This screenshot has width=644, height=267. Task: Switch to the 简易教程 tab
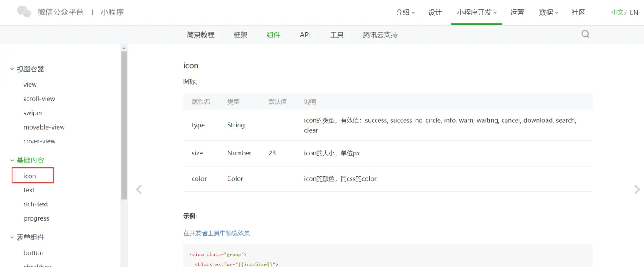tap(200, 35)
